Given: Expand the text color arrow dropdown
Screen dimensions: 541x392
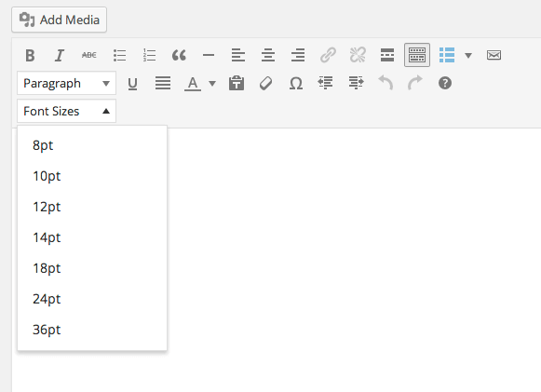Looking at the screenshot, I should 212,83.
